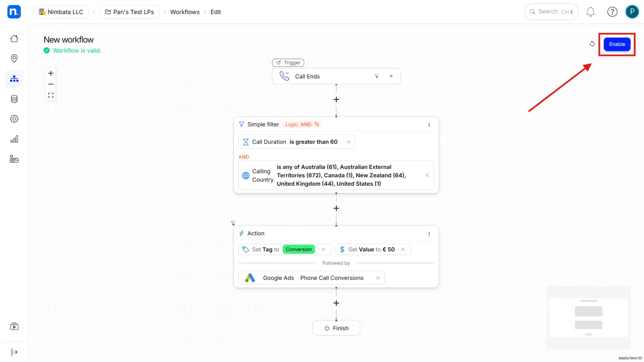The image size is (644, 362).
Task: Open the database sidebar icon
Action: [x=14, y=99]
